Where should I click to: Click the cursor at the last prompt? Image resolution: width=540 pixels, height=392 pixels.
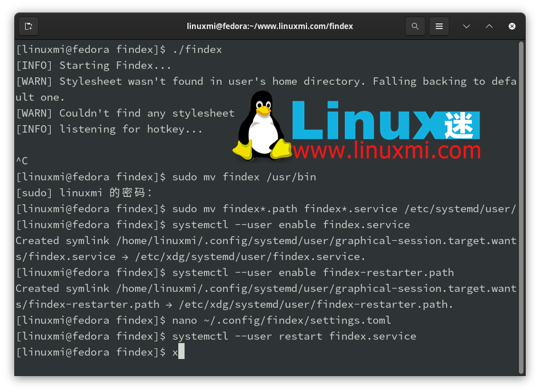(182, 352)
